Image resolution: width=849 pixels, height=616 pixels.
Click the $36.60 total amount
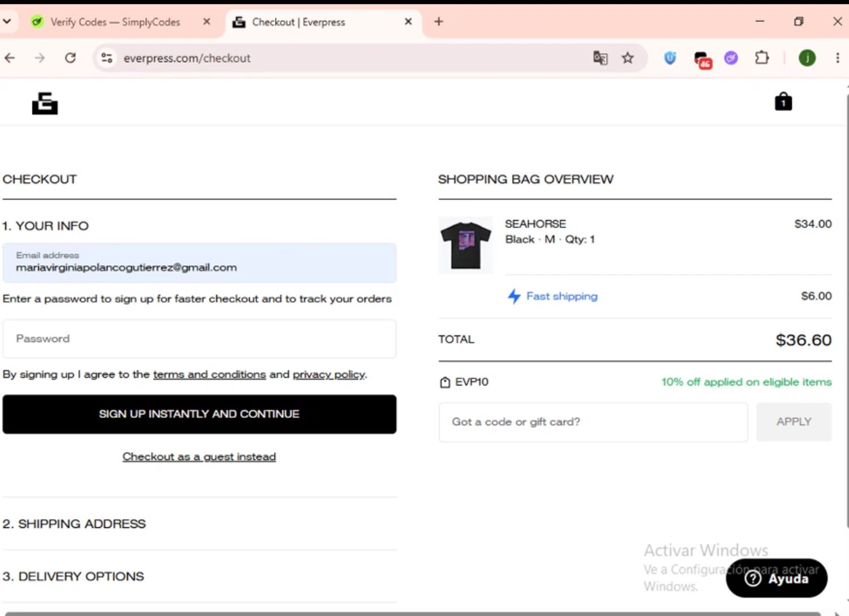pos(803,340)
